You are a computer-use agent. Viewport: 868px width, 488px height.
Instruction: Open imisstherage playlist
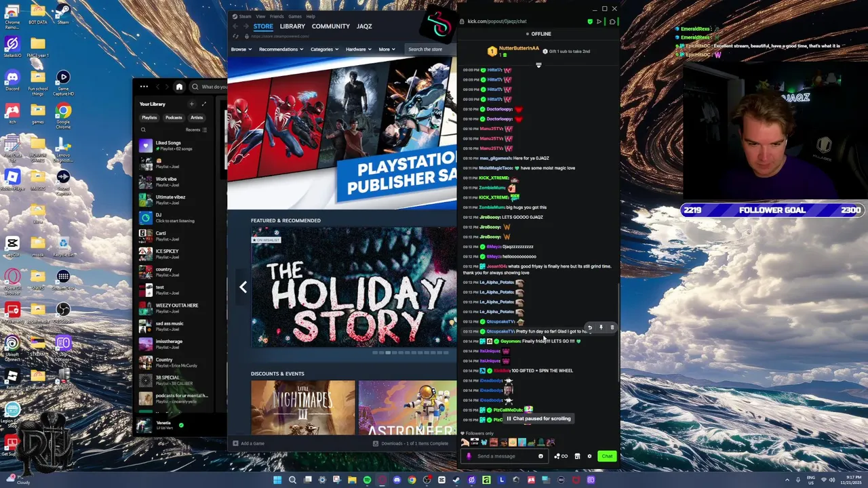[x=176, y=344]
